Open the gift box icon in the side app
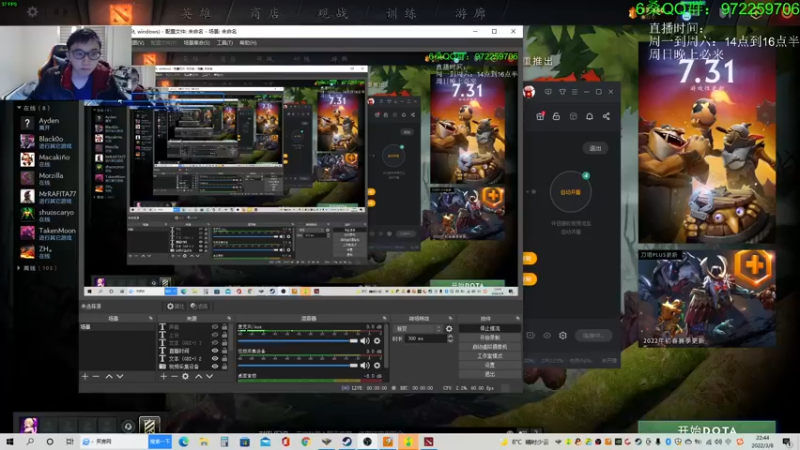Screen dimensions: 800x450 click(540, 116)
